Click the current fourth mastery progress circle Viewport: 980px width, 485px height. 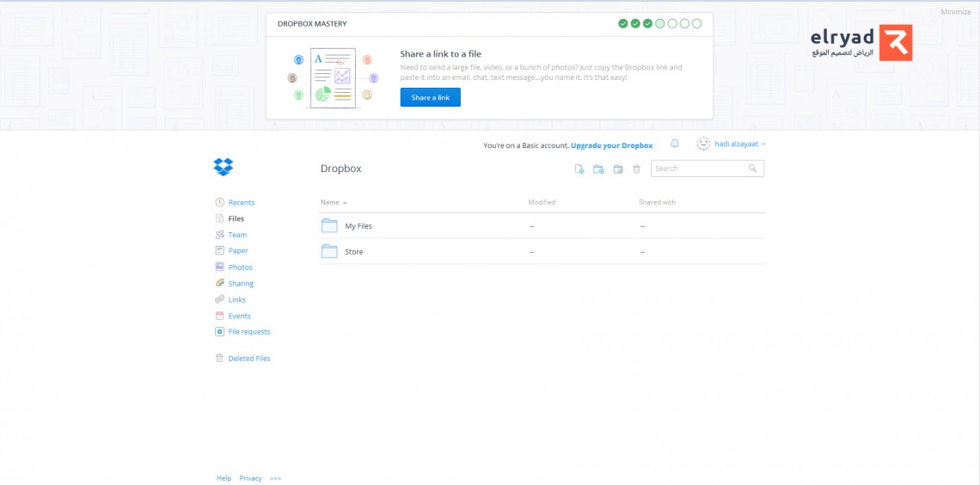[660, 24]
